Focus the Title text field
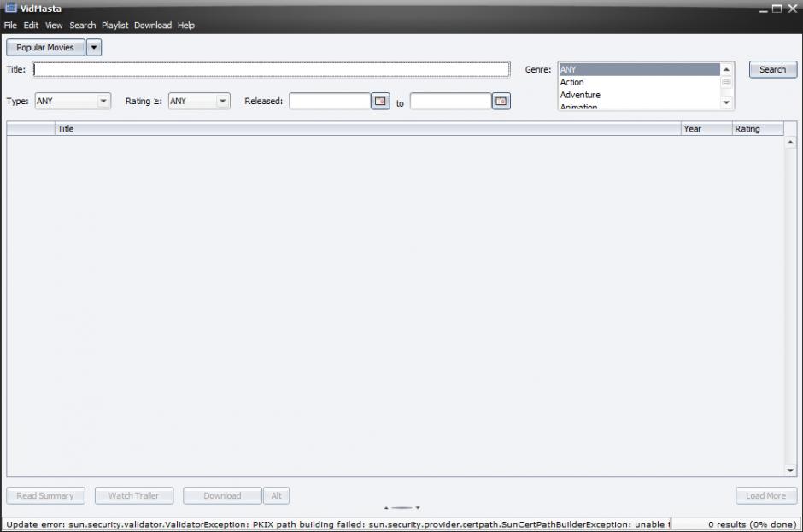The height and width of the screenshot is (532, 803). 271,69
